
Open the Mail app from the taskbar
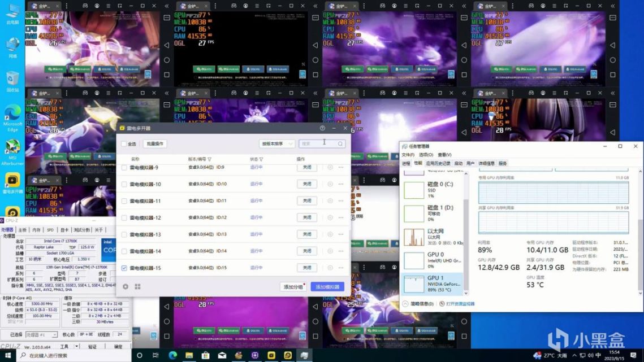tap(222, 355)
